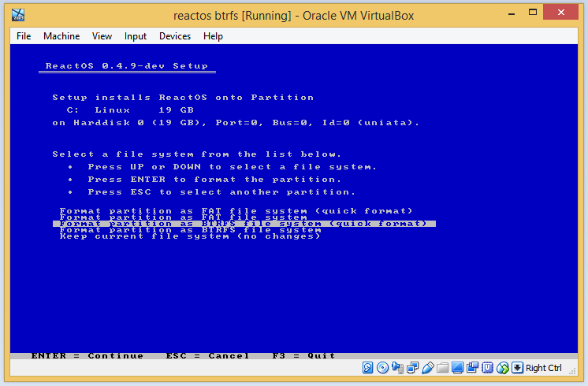Open the Devices menu
The width and height of the screenshot is (588, 386).
click(175, 36)
